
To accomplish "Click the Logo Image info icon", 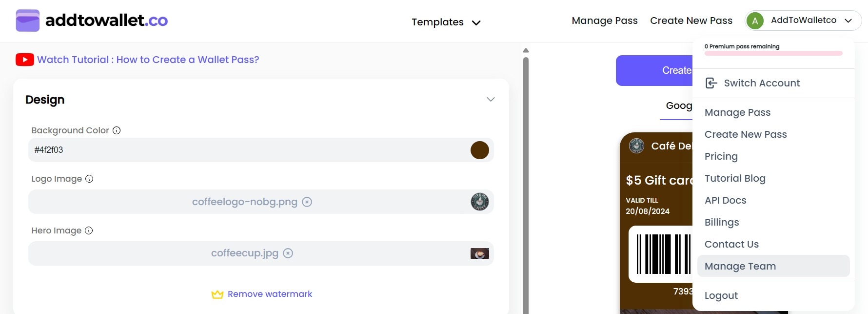I will [x=89, y=179].
